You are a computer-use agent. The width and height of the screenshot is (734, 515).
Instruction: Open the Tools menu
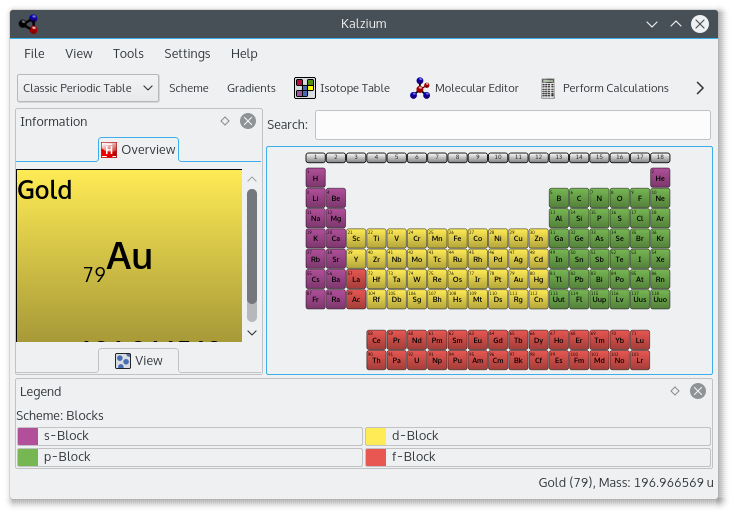[128, 53]
